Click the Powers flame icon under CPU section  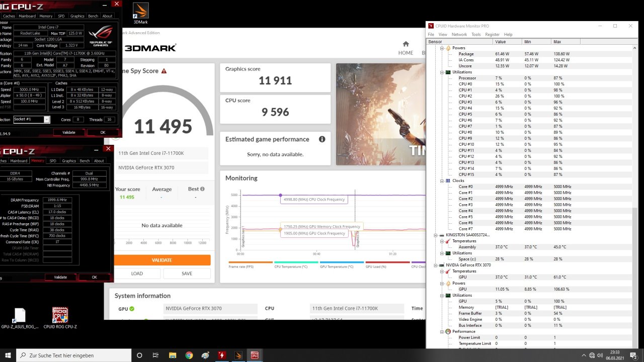pyautogui.click(x=448, y=48)
